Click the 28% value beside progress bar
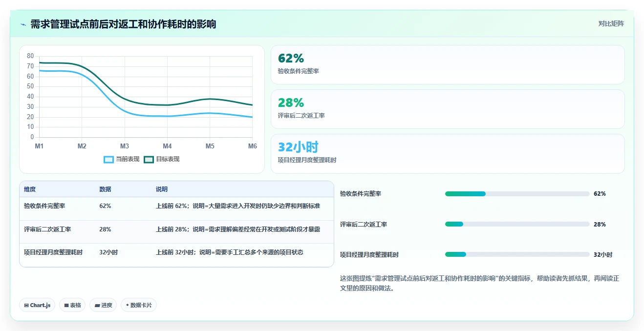The image size is (644, 331). click(x=600, y=224)
